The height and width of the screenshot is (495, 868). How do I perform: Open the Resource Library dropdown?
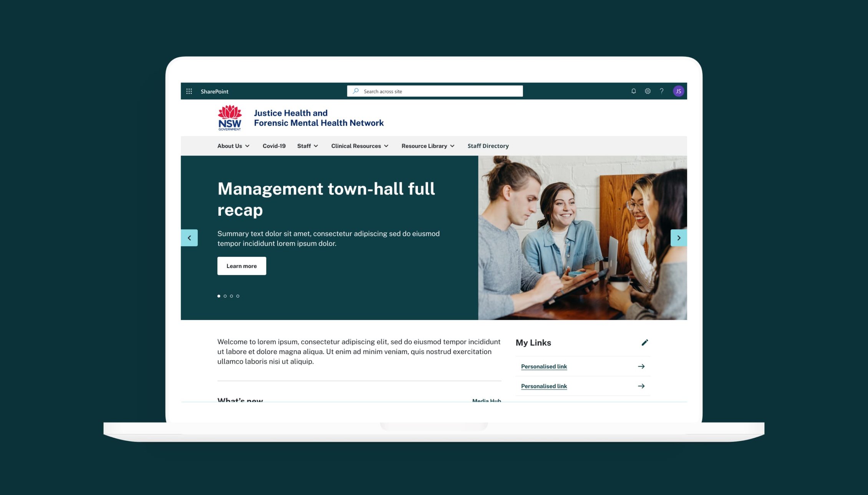(x=427, y=146)
